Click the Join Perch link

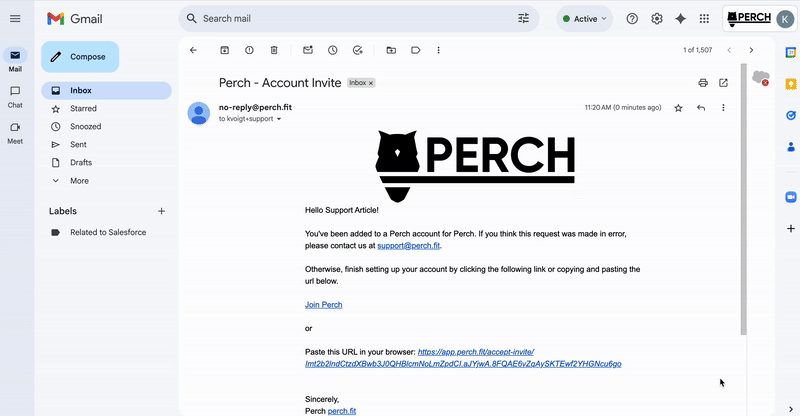pos(323,305)
